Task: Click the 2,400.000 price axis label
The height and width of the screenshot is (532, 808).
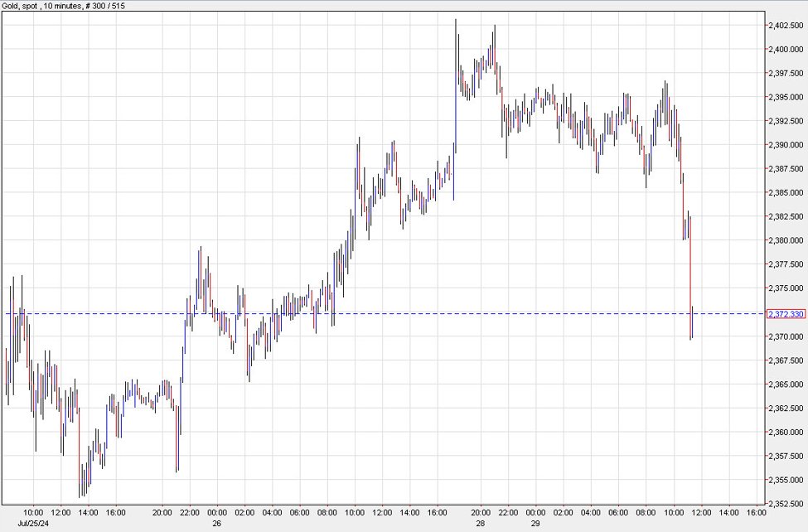Action: (784, 48)
